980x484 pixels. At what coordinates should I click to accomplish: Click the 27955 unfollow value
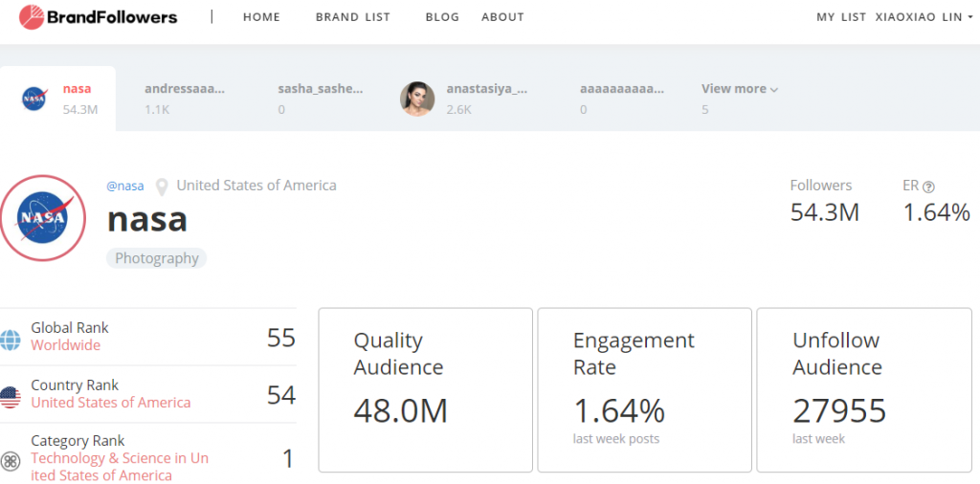839,411
